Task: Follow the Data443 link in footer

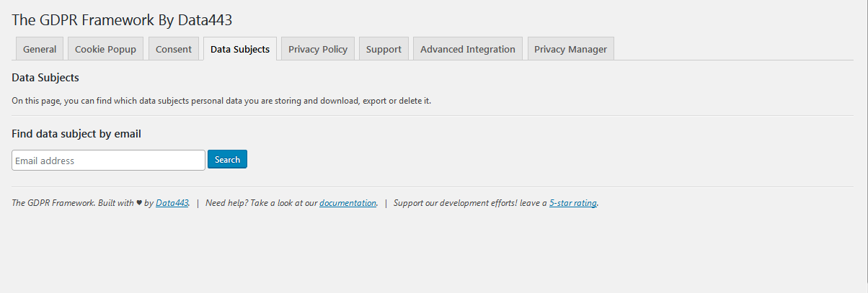Action: tap(172, 203)
